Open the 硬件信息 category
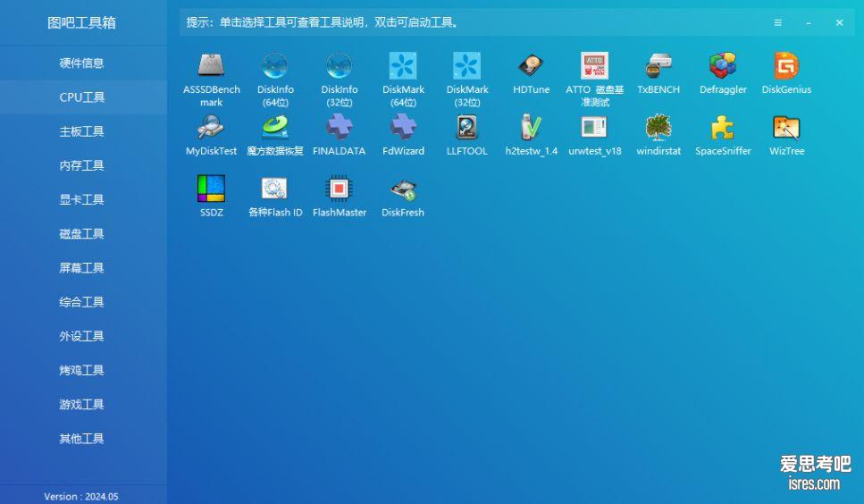 coord(83,63)
